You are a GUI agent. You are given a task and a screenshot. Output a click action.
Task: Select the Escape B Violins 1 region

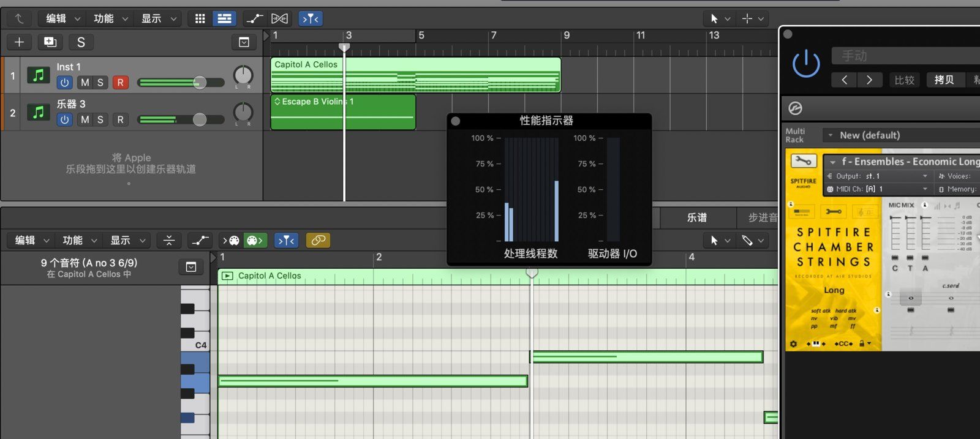click(x=343, y=112)
